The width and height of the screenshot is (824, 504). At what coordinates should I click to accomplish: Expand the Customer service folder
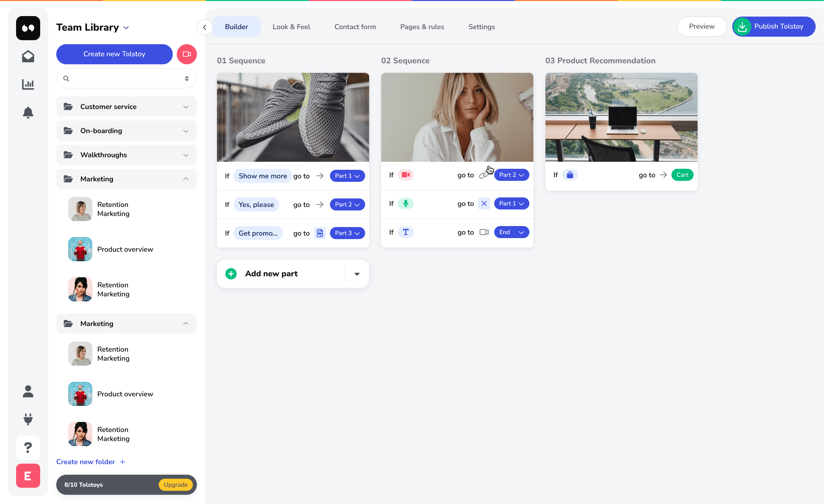[185, 106]
